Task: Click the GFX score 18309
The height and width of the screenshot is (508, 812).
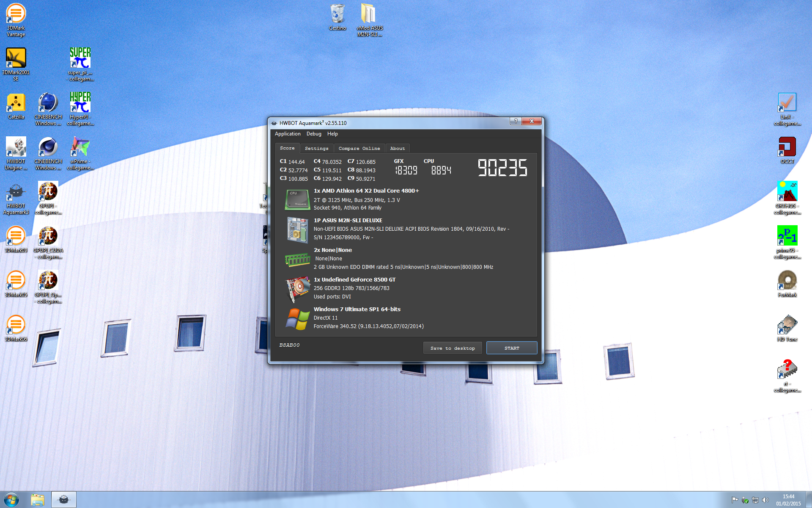Action: pos(406,170)
